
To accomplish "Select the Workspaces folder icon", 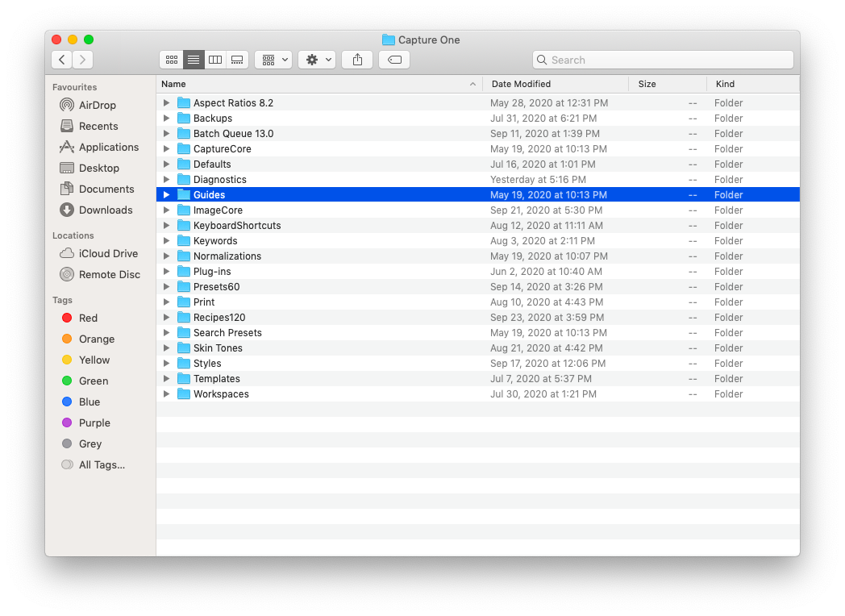I will [x=184, y=394].
